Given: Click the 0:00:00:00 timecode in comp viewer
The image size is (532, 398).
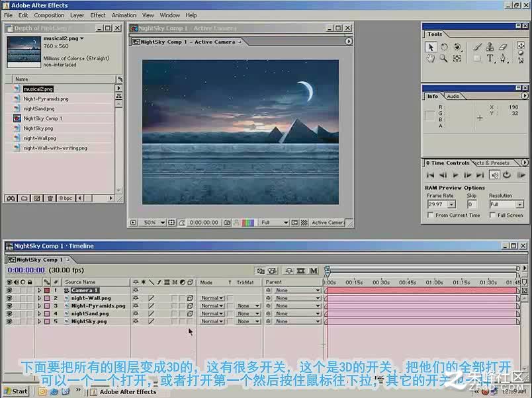Looking at the screenshot, I should click(x=204, y=223).
